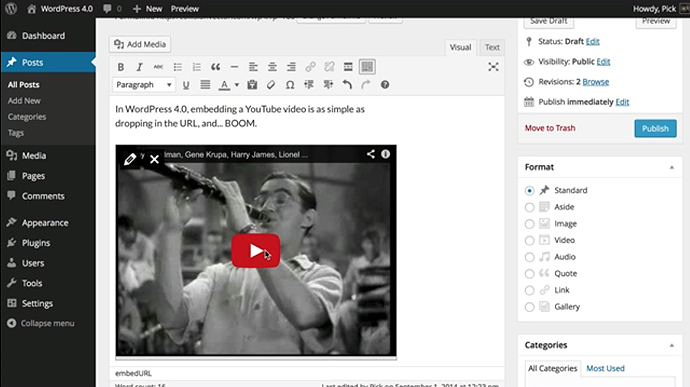
Task: Select the Standard post format
Action: click(529, 191)
